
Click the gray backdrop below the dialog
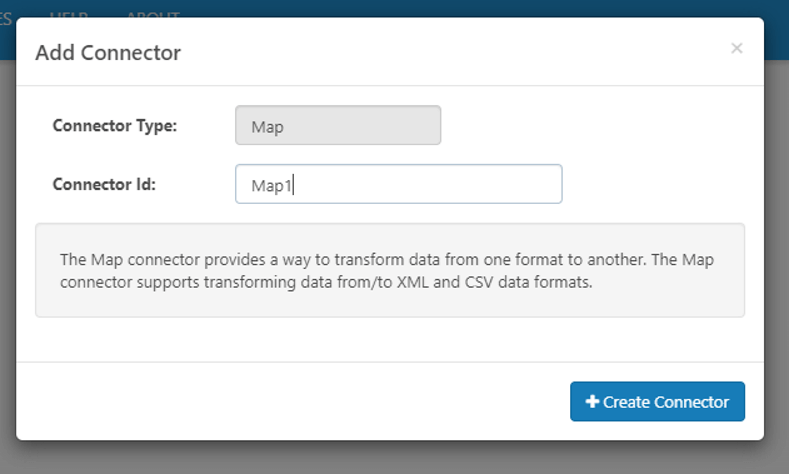click(395, 458)
